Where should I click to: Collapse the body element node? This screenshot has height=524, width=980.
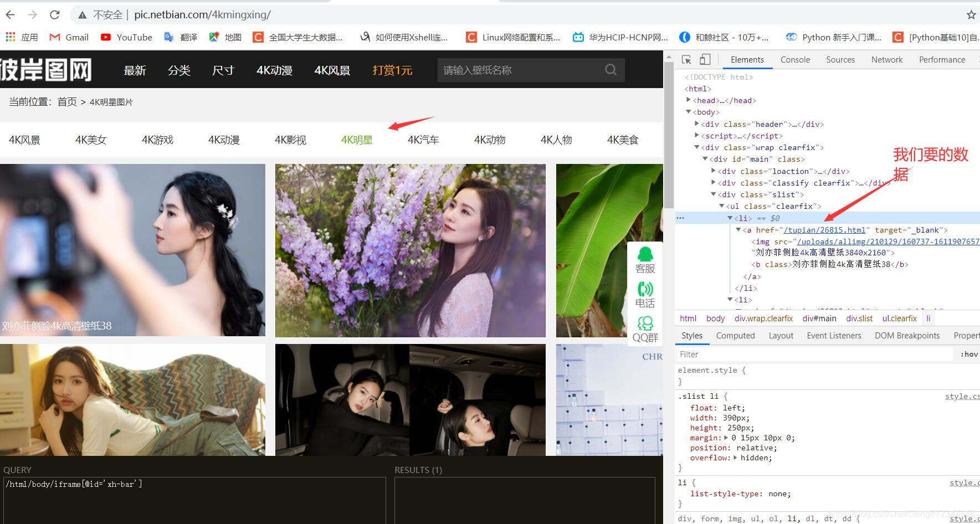(x=689, y=112)
